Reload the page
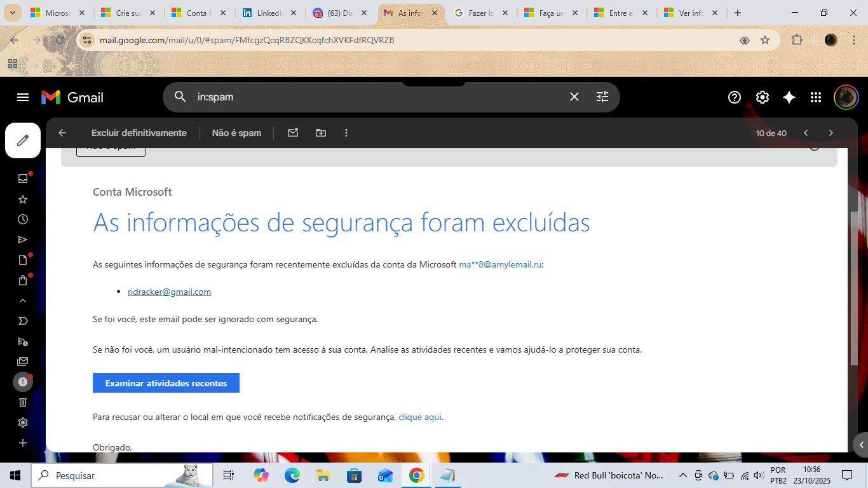Image resolution: width=868 pixels, height=488 pixels. (60, 40)
